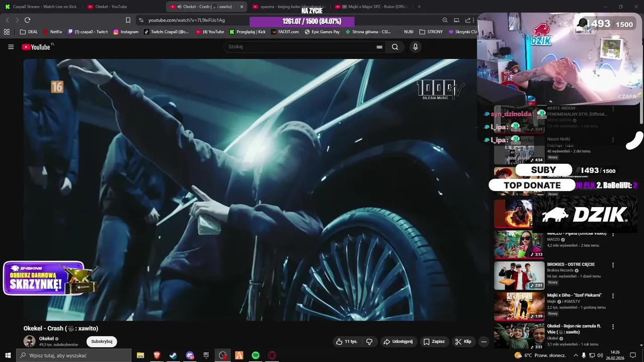The image size is (644, 362).
Task: Open the Strona główna - CSI bookmark
Action: 368,32
